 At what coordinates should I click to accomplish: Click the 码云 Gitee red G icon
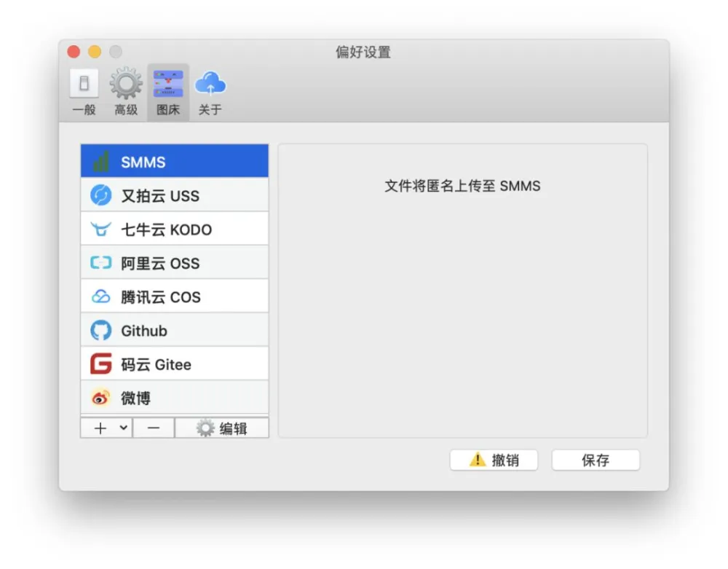click(100, 364)
